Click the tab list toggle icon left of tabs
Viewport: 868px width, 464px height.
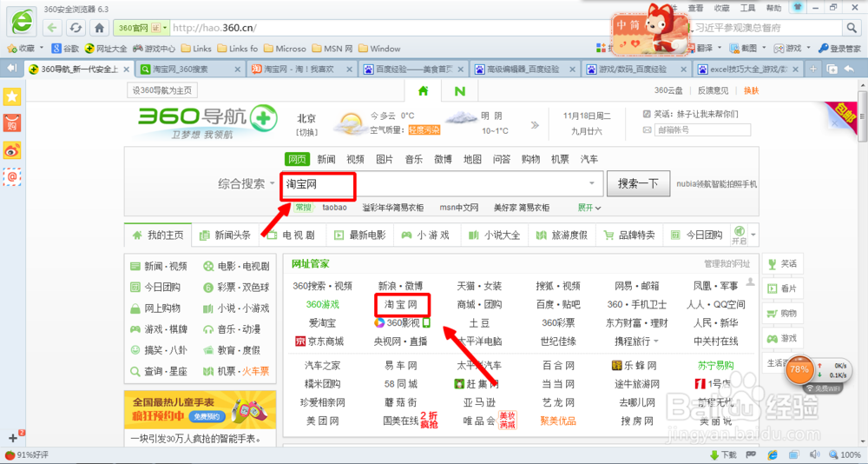pyautogui.click(x=11, y=68)
